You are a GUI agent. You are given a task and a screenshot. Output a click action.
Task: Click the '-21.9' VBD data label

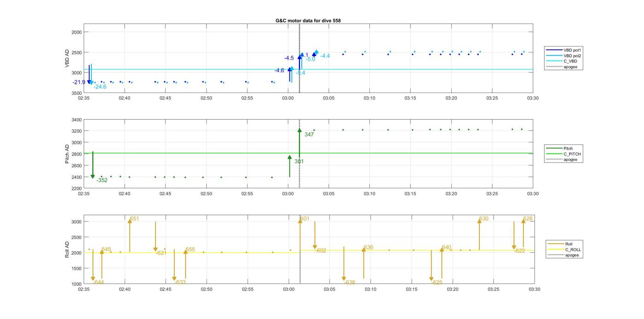pyautogui.click(x=79, y=82)
